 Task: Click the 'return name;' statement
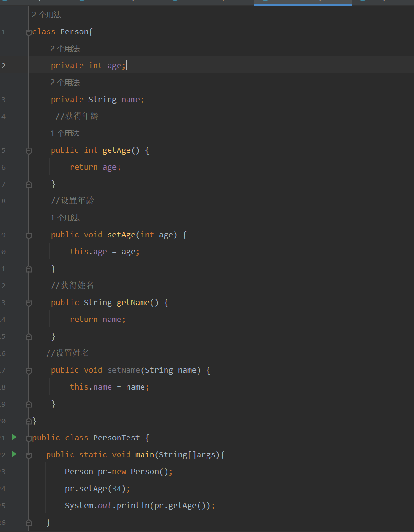97,319
